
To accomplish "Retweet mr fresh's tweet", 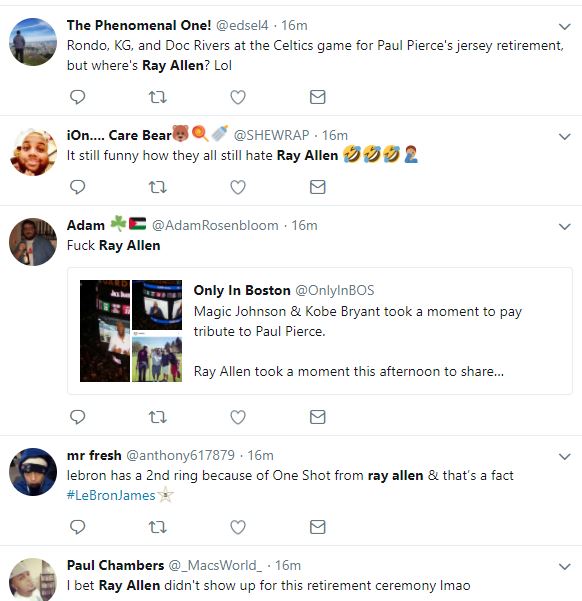I will (158, 527).
